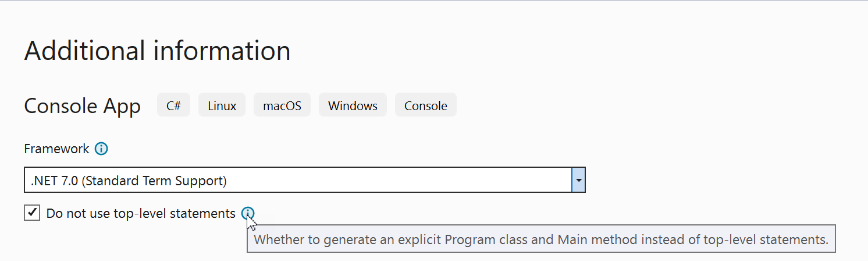
Task: Click the word "information" in the heading
Action: (222, 51)
